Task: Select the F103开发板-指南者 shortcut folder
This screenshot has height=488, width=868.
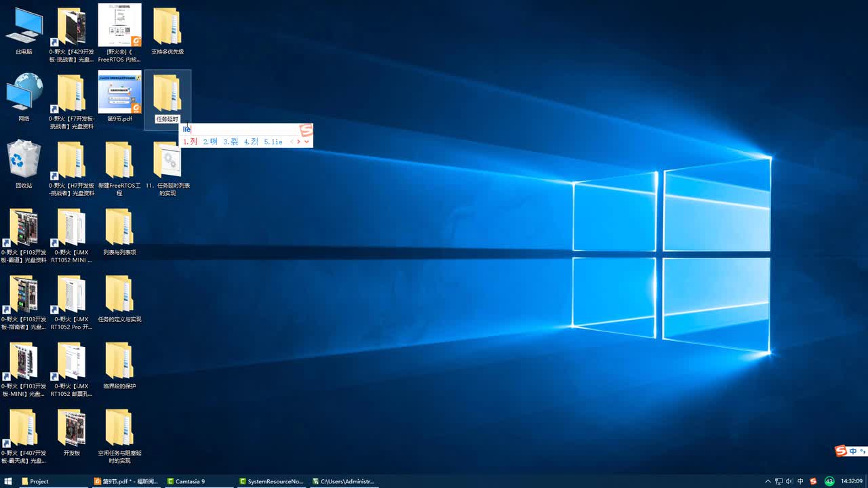Action: [x=24, y=302]
